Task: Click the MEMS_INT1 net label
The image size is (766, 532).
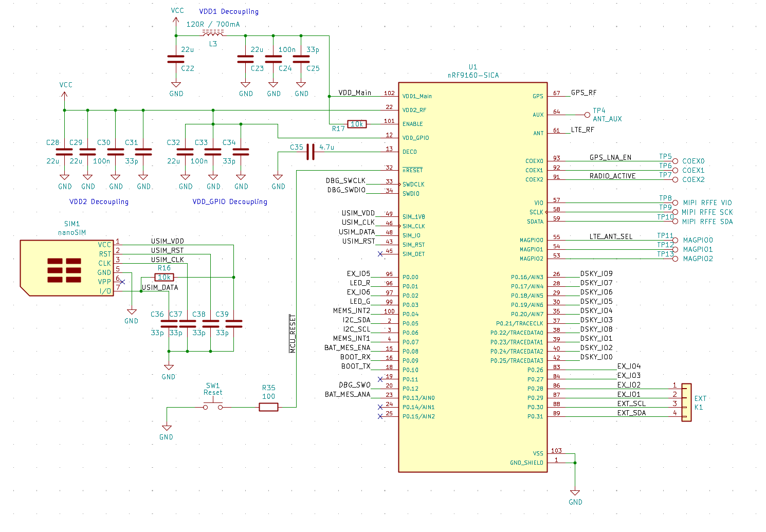Action: (x=351, y=338)
